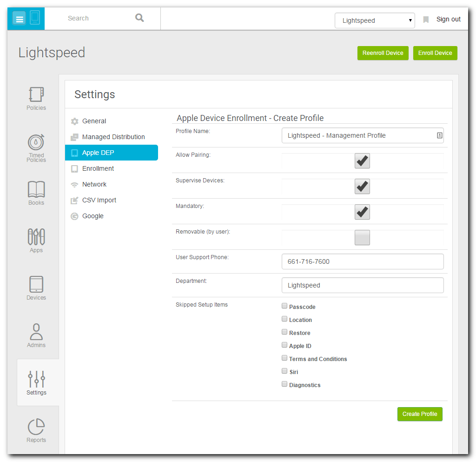Check the Apple ID skip checkbox
This screenshot has width=476, height=462.
coord(284,345)
